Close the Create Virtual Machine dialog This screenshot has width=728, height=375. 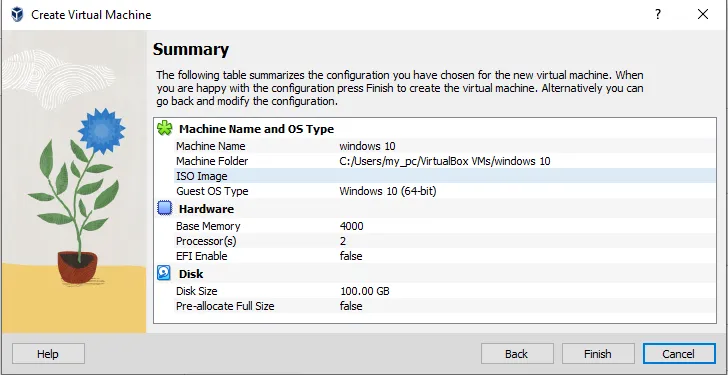point(703,14)
